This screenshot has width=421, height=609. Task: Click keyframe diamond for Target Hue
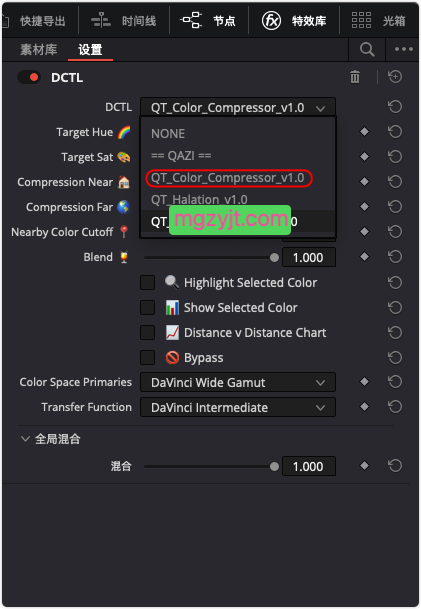(364, 132)
